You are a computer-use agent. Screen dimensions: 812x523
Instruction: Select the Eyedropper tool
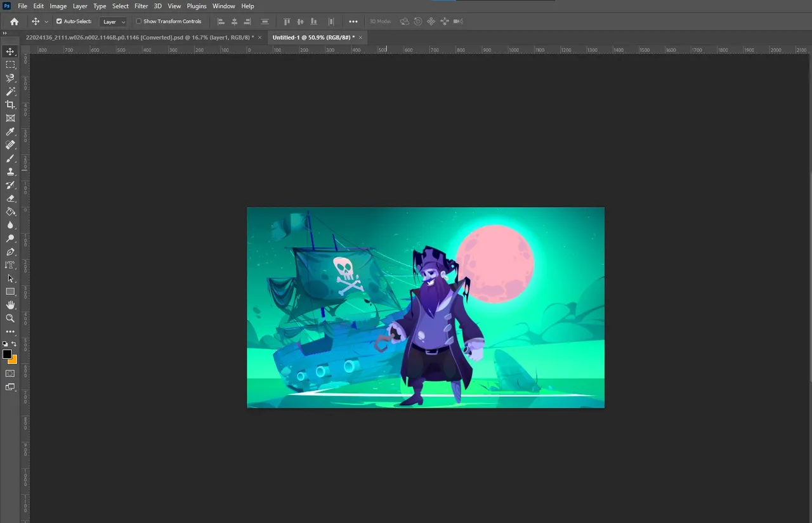click(x=10, y=131)
